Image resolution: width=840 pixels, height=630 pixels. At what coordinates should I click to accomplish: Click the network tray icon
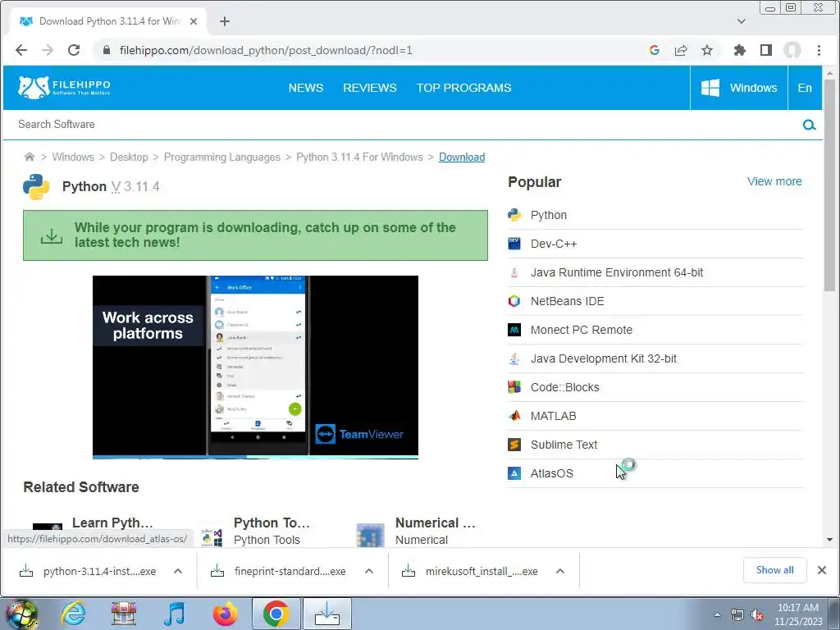click(x=737, y=615)
